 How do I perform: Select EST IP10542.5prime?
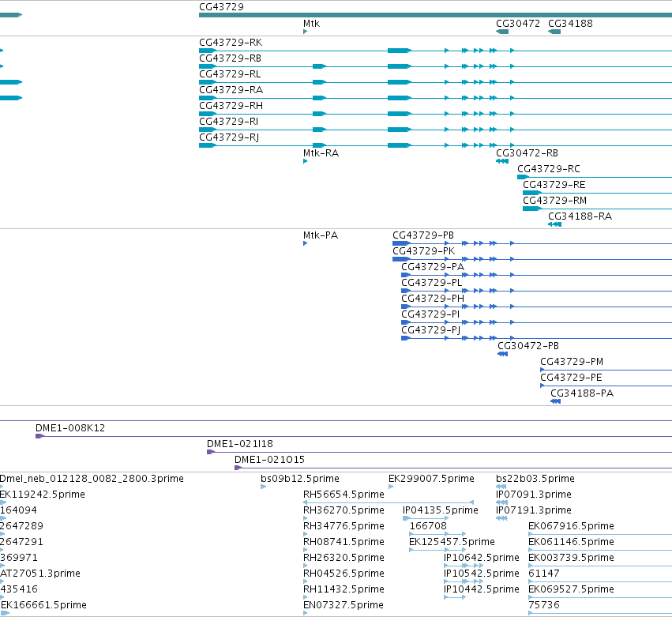tap(482, 574)
